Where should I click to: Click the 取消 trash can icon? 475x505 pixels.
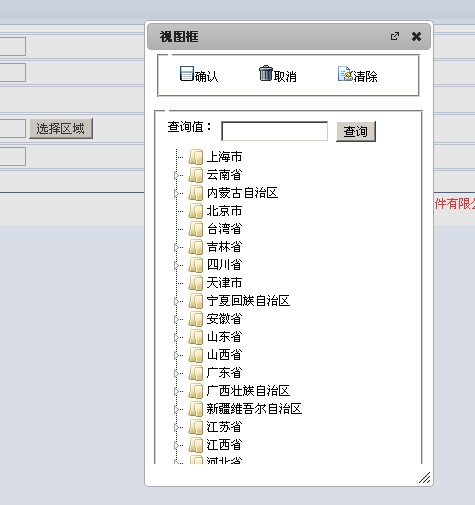tap(266, 73)
